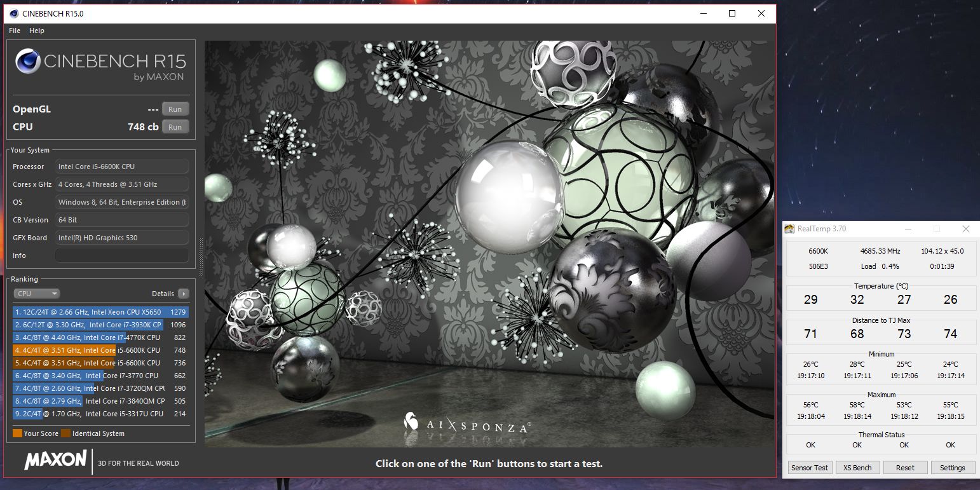This screenshot has width=980, height=490.
Task: Click the RealTemp title bar icon
Action: (789, 229)
